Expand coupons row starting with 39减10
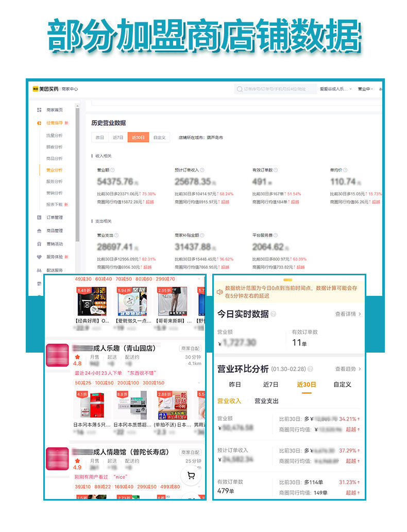This screenshot has width=407, height=532. pos(199,487)
